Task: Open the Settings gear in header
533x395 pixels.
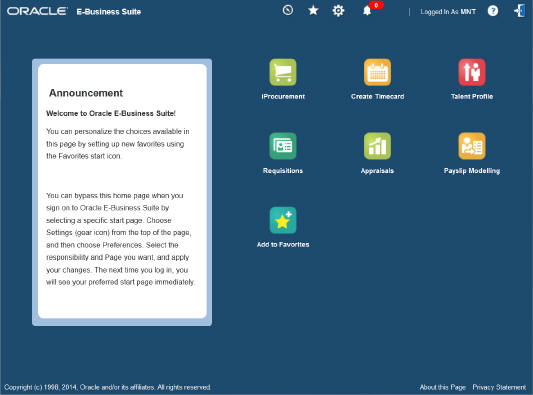Action: [338, 11]
